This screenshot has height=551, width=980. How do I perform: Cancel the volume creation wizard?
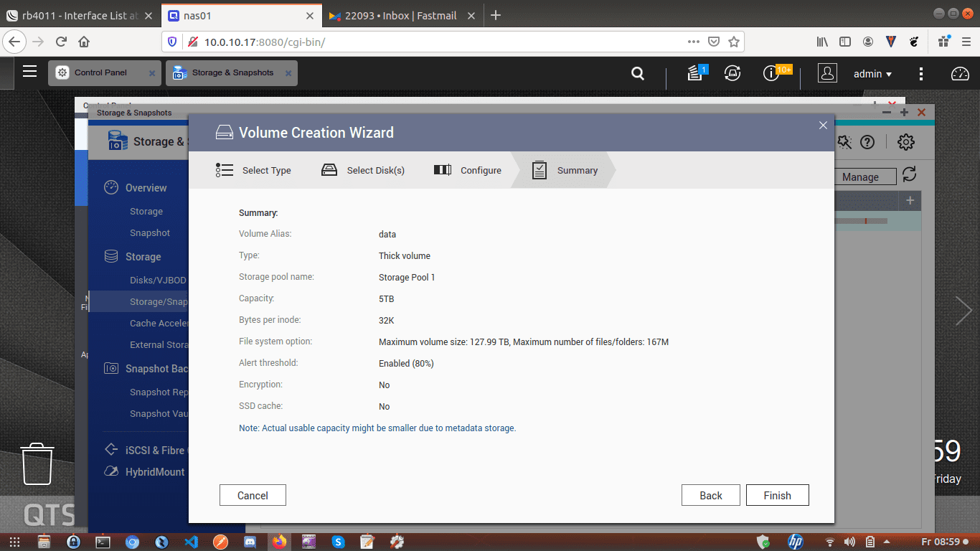pyautogui.click(x=253, y=495)
